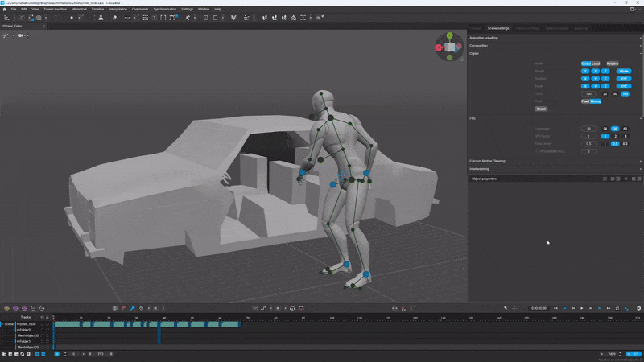Click the running figure icon in toolbar

pos(188,17)
